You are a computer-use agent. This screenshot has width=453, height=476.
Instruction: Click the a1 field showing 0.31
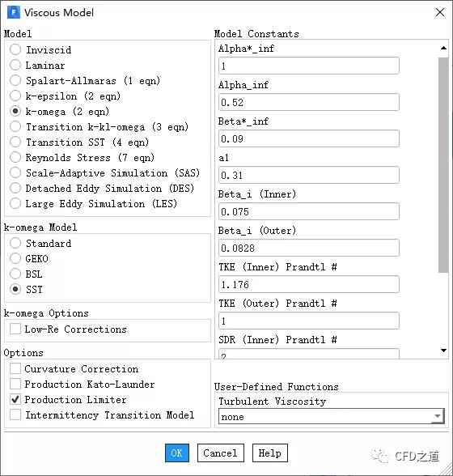[x=308, y=175]
